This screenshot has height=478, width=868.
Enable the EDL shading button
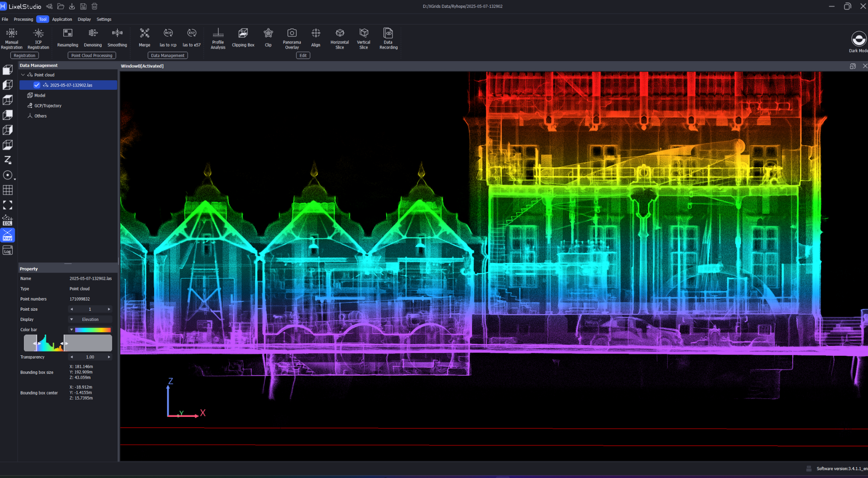coord(8,220)
